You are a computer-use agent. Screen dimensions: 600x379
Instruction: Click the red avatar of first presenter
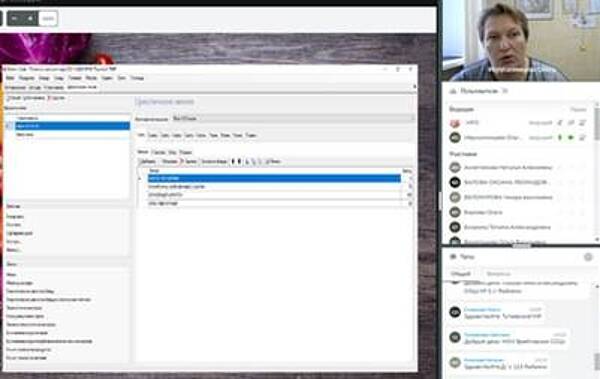click(455, 123)
